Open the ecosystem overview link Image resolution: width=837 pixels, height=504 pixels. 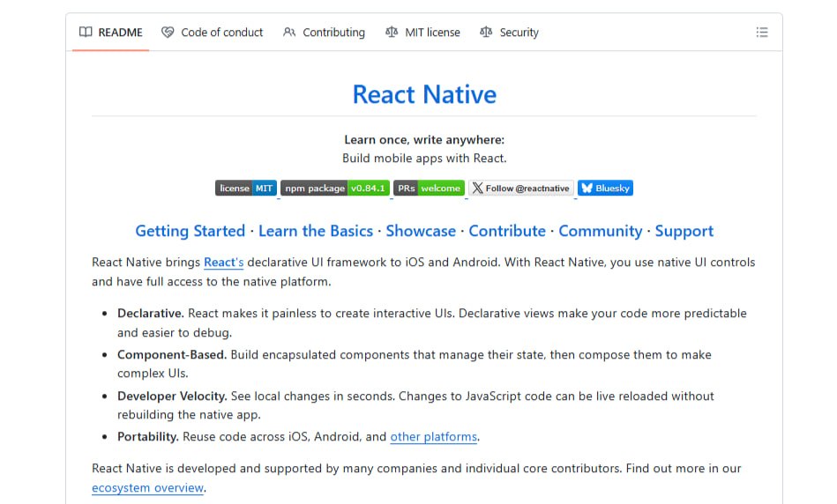(x=147, y=488)
